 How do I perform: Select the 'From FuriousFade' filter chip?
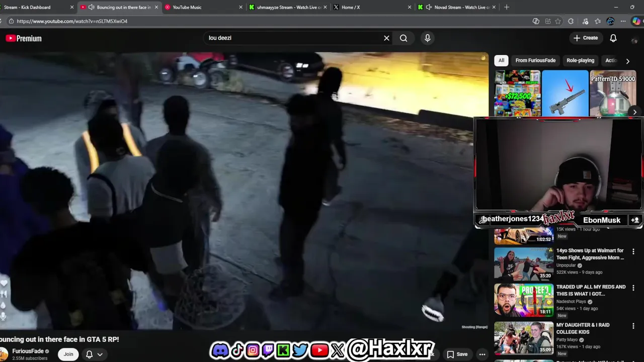point(535,60)
